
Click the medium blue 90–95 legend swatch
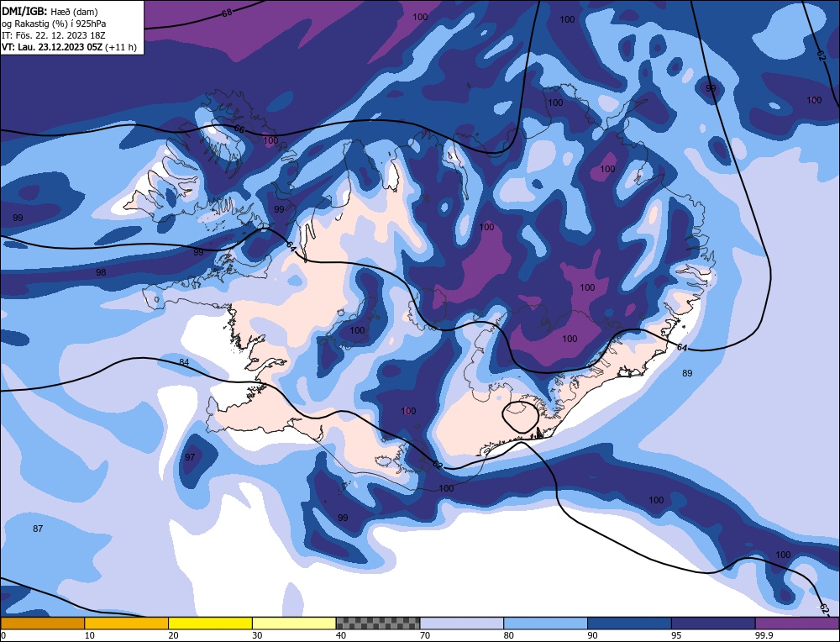(629, 624)
